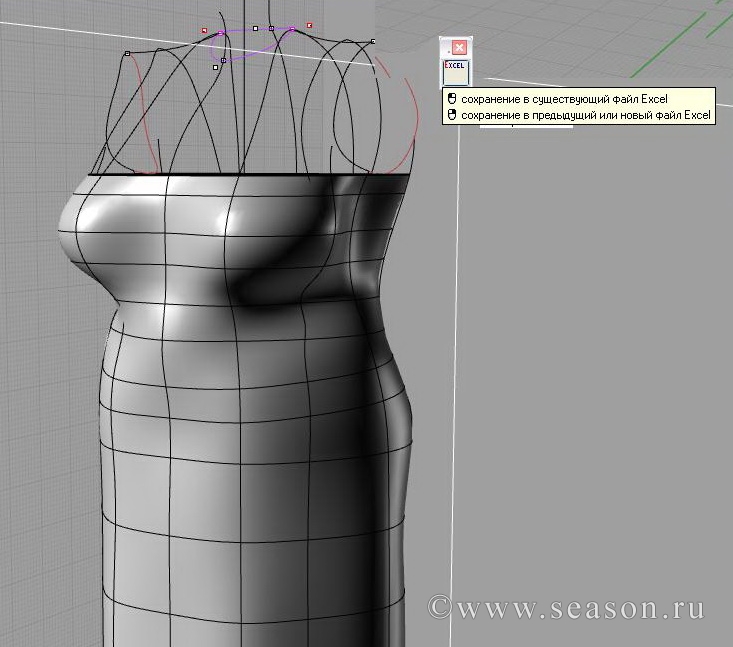Select the control point on the far right where the black curves meet
Viewport: 733px width, 647px height.
coord(373,42)
